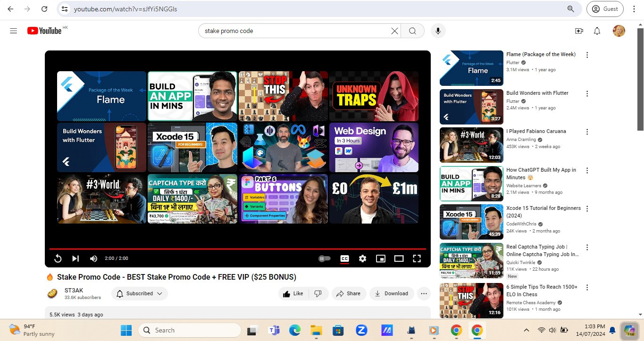Open the "Web Design In 3 Hours" end-screen video
This screenshot has width=644, height=341.
click(374, 148)
